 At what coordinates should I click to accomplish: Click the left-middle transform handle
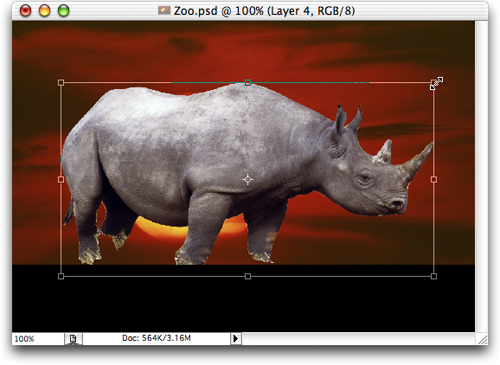click(x=61, y=180)
